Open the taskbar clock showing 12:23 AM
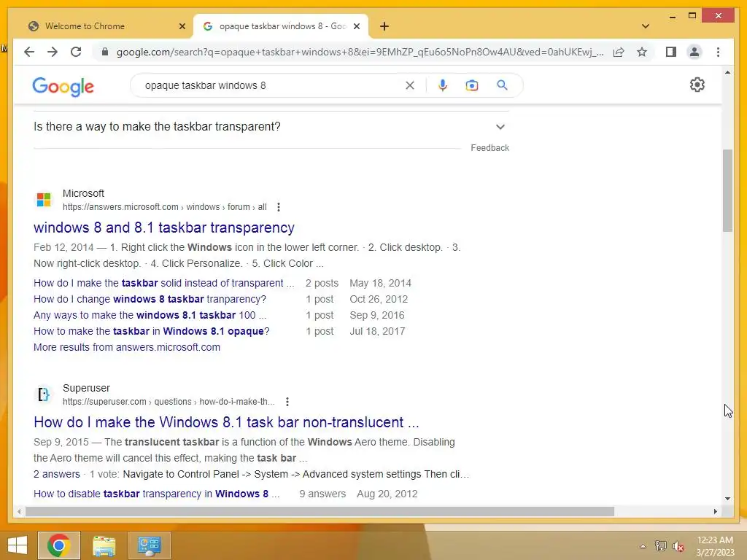747x560 pixels. tap(715, 546)
